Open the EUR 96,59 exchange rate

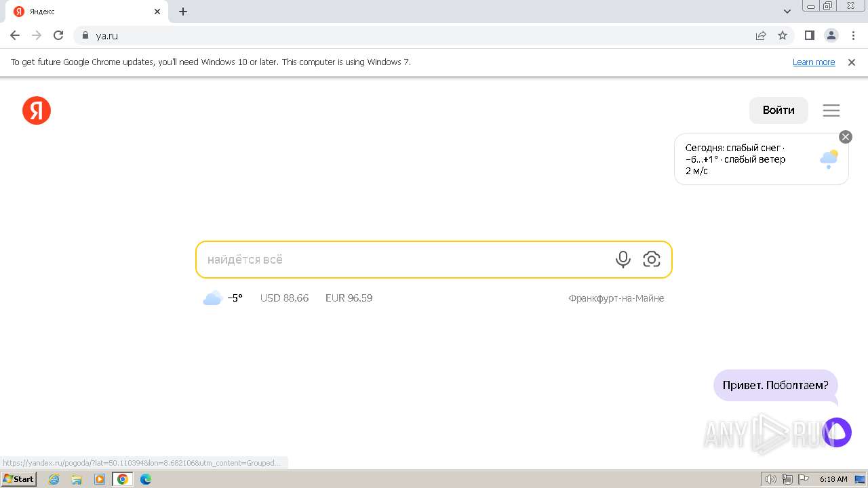point(349,298)
